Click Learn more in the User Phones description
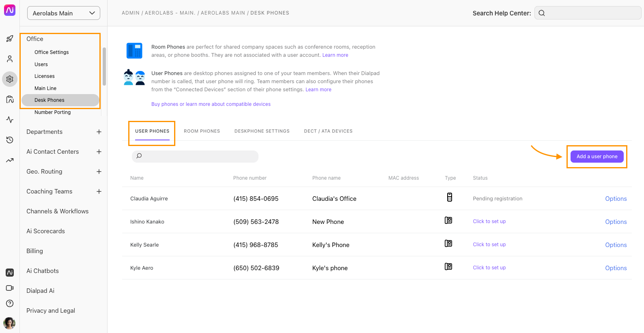644x333 pixels. [319, 90]
